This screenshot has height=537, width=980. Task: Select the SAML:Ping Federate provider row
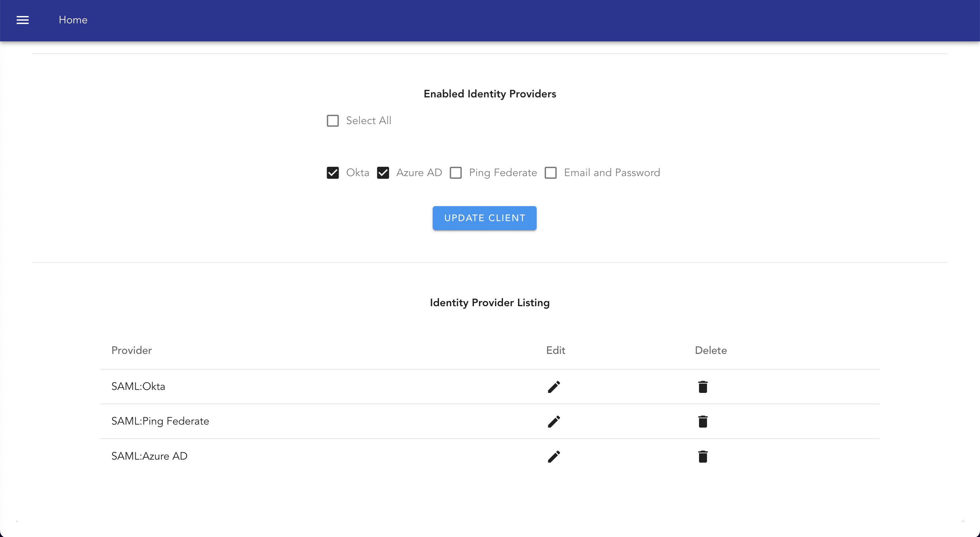tap(160, 421)
